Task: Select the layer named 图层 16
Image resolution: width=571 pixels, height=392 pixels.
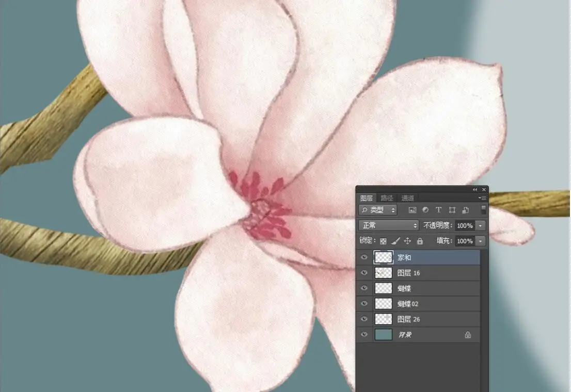Action: (419, 273)
